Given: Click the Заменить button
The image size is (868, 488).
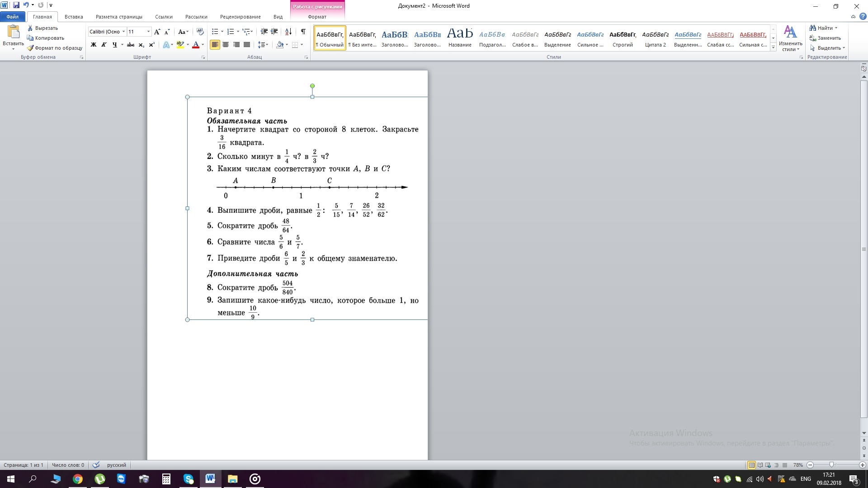Looking at the screenshot, I should [828, 38].
